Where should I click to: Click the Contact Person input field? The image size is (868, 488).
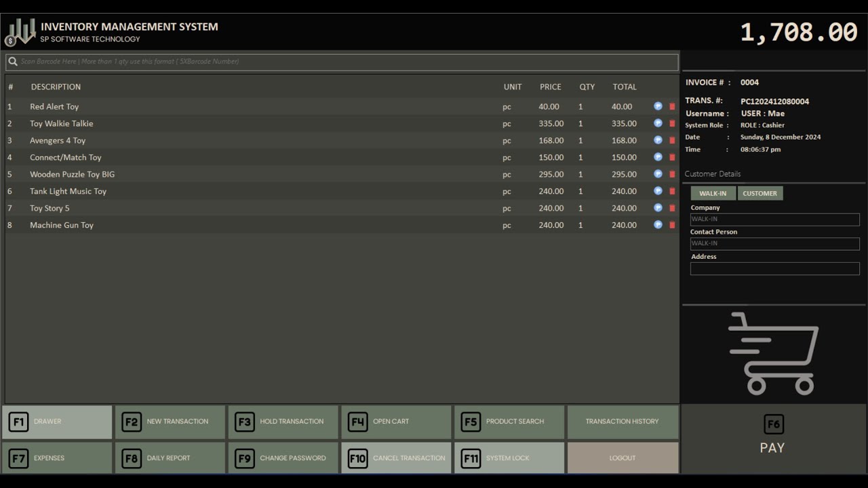pyautogui.click(x=774, y=243)
